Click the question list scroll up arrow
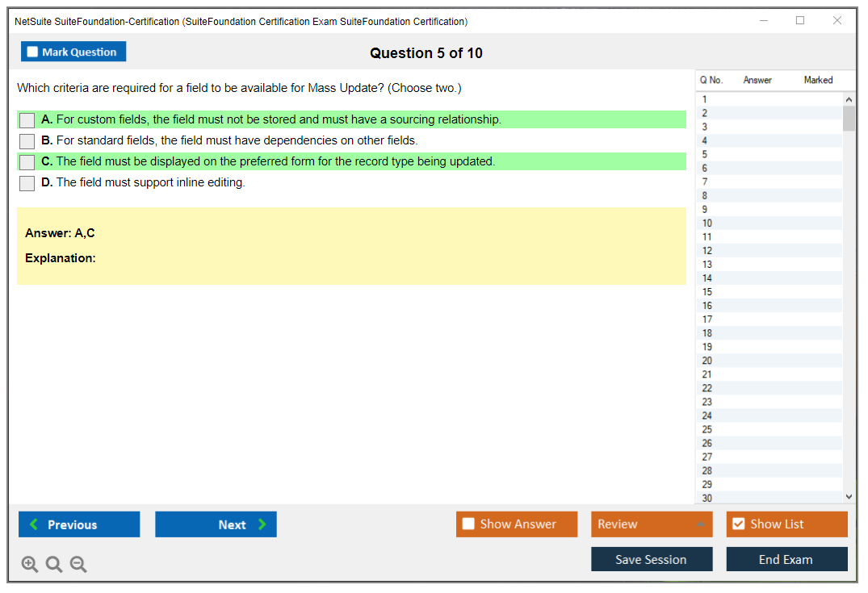The height and width of the screenshot is (593, 868). coord(849,99)
